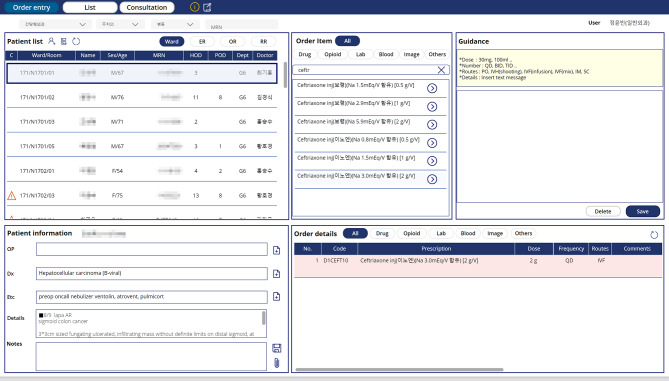The height and width of the screenshot is (381, 669).
Task: Filter Order details by Others
Action: pyautogui.click(x=524, y=233)
